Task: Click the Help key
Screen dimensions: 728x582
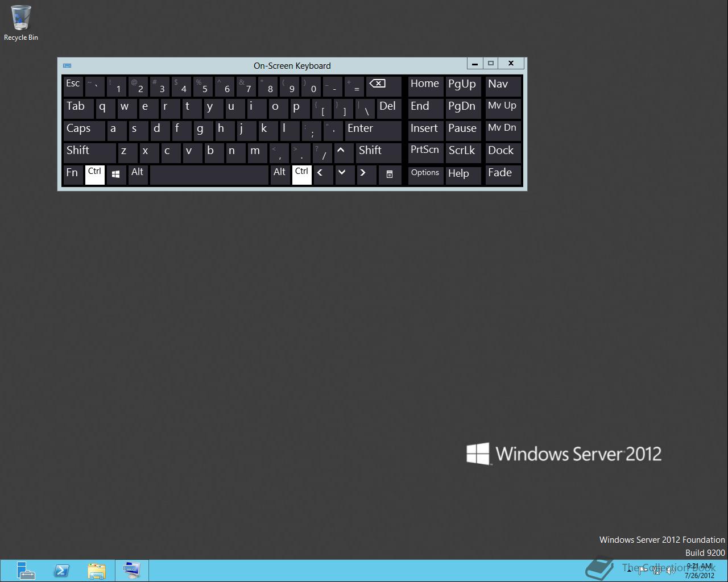Action: 463,175
